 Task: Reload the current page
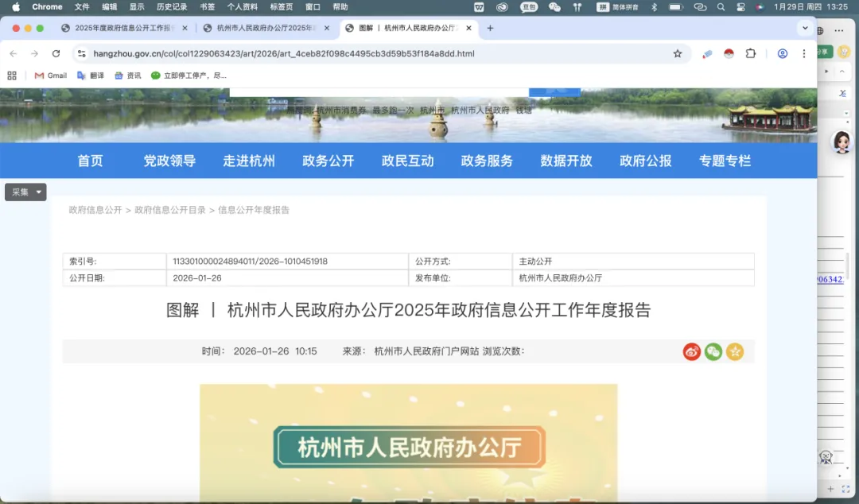pos(56,54)
